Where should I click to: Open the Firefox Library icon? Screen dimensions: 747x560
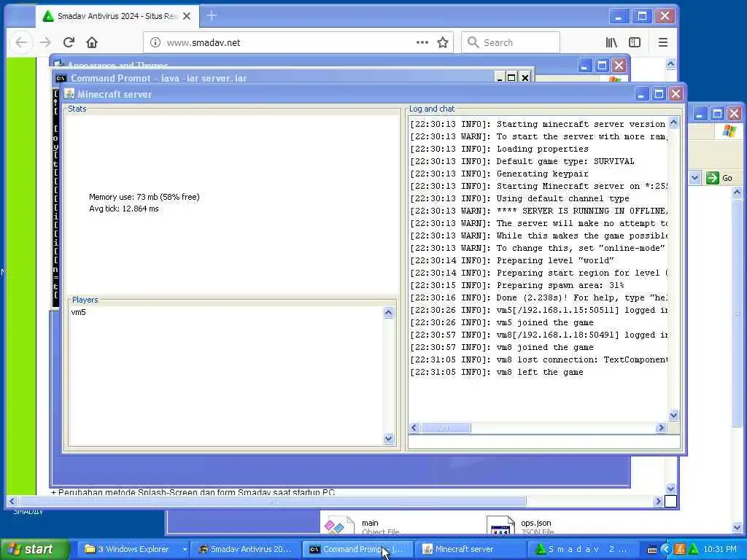tap(611, 42)
